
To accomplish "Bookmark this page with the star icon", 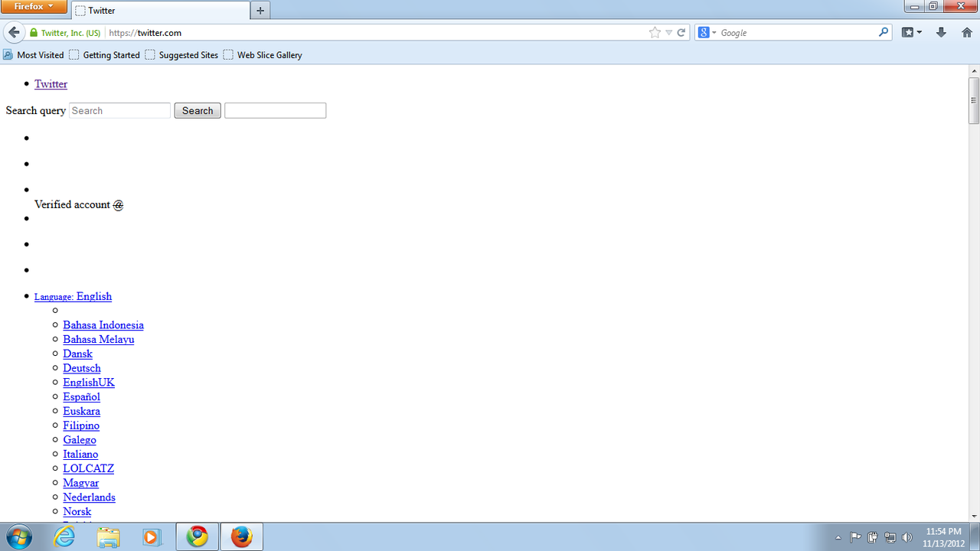I will (655, 33).
